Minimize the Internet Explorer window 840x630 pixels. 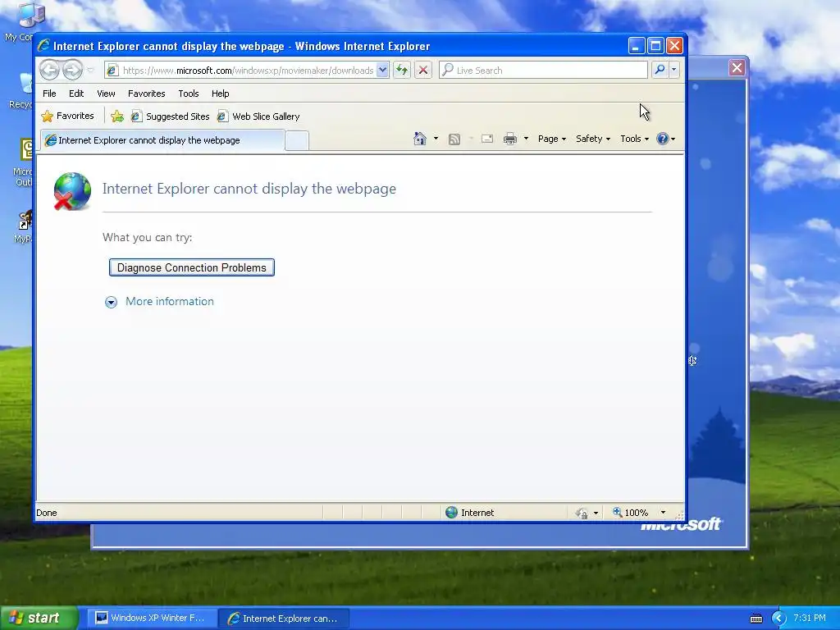pos(636,46)
